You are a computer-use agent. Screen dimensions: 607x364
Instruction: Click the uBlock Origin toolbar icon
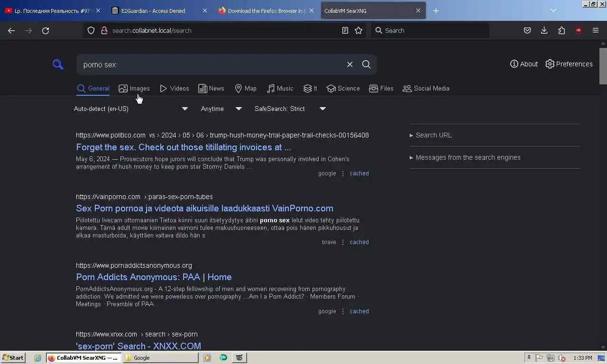[x=578, y=30]
